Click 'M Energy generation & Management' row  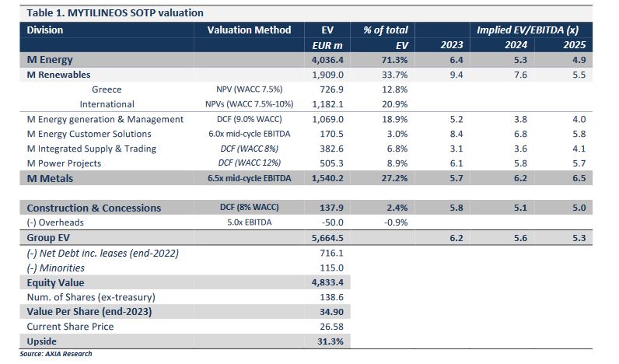[x=105, y=119]
